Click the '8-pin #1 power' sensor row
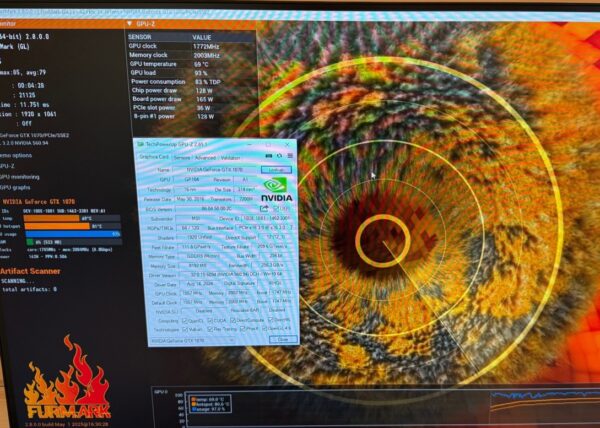The width and height of the screenshot is (600, 428). (x=195, y=116)
